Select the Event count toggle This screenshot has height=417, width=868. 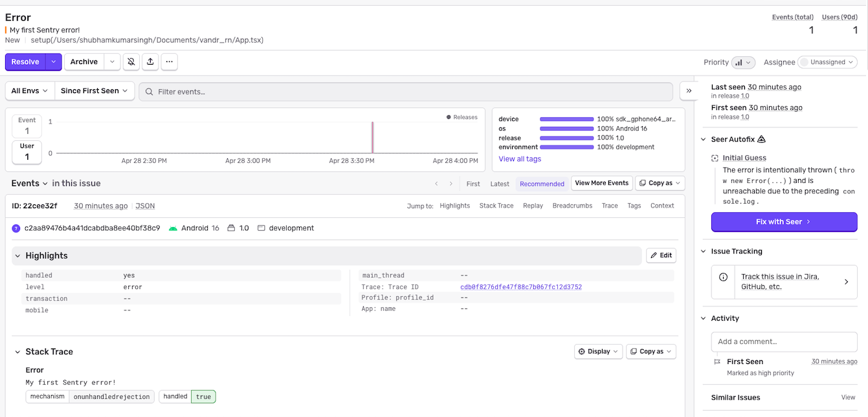27,126
